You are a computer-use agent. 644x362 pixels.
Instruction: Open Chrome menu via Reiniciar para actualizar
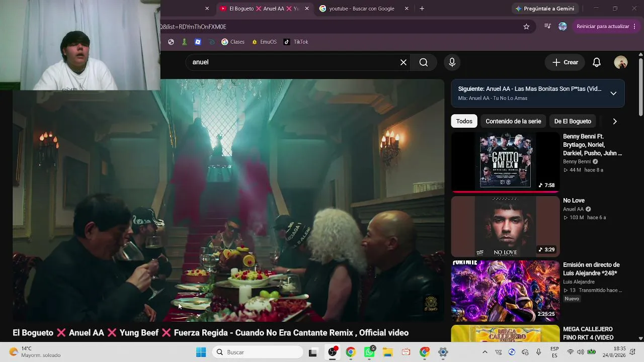(606, 27)
